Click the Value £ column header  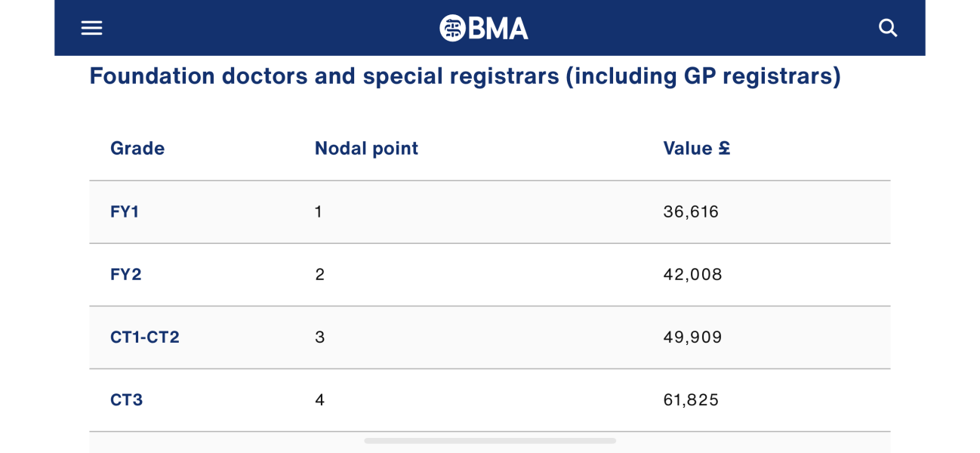tap(696, 148)
